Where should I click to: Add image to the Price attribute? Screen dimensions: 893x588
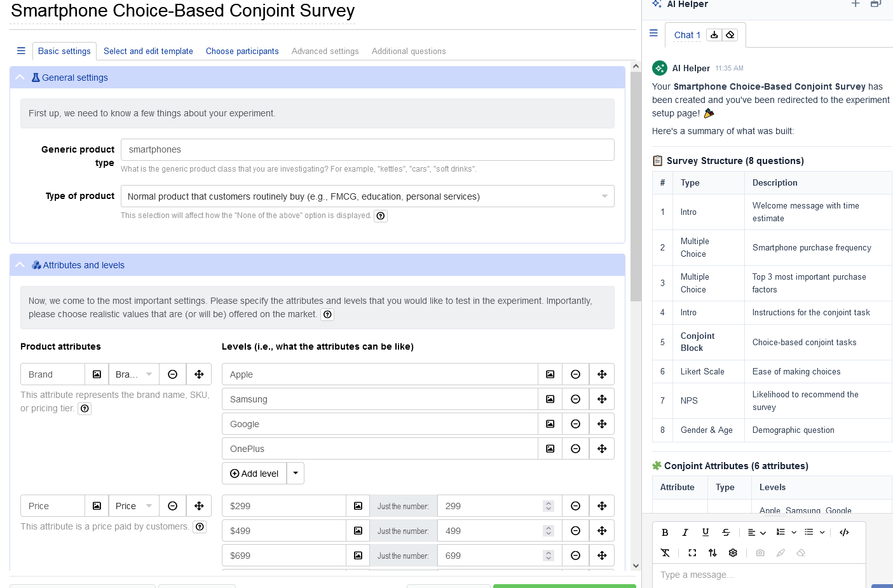[97, 506]
